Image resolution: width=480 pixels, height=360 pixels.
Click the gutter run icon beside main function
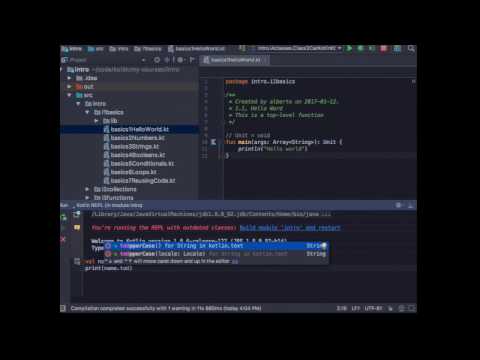tap(213, 142)
